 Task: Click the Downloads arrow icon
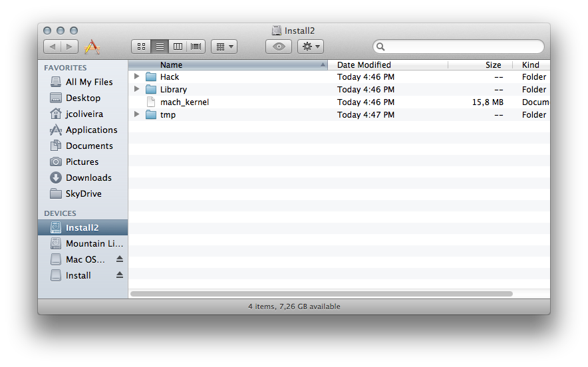(x=55, y=178)
